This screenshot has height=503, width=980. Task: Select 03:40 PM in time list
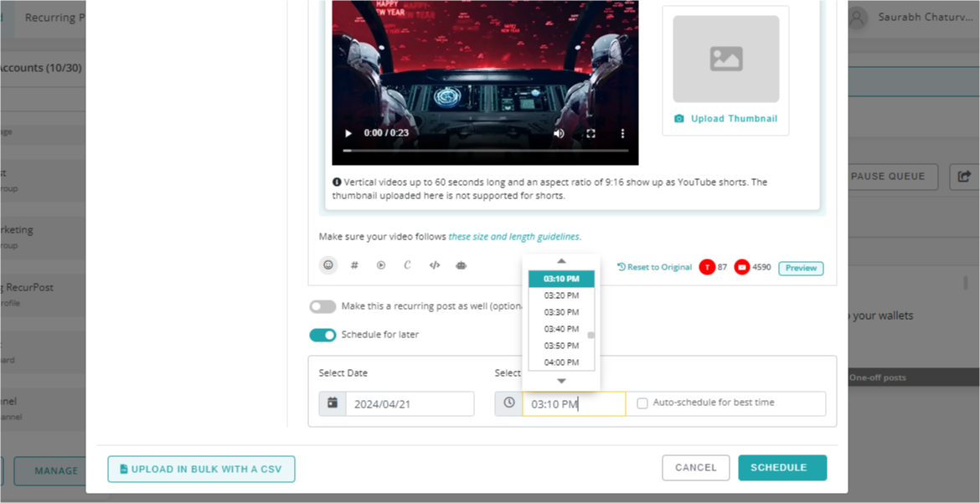click(x=561, y=329)
